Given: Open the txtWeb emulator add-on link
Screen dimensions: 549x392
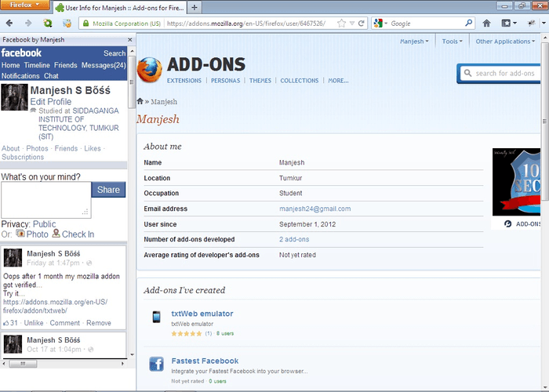Looking at the screenshot, I should (202, 314).
